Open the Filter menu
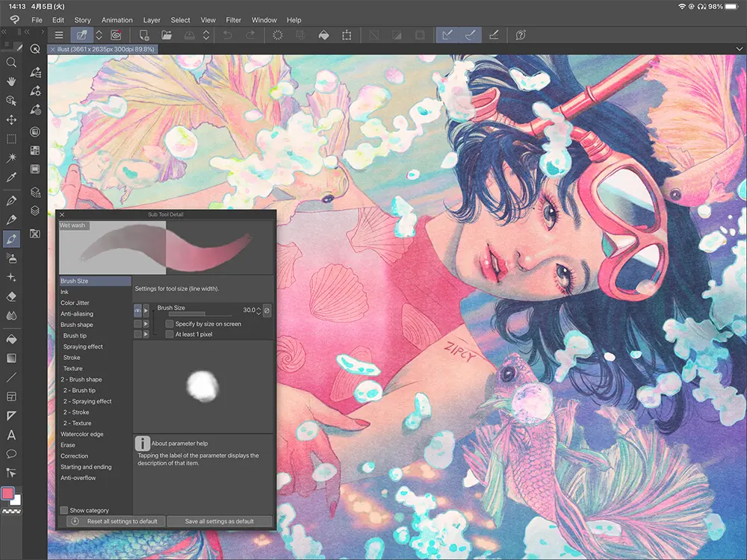Image resolution: width=747 pixels, height=560 pixels. click(x=233, y=20)
